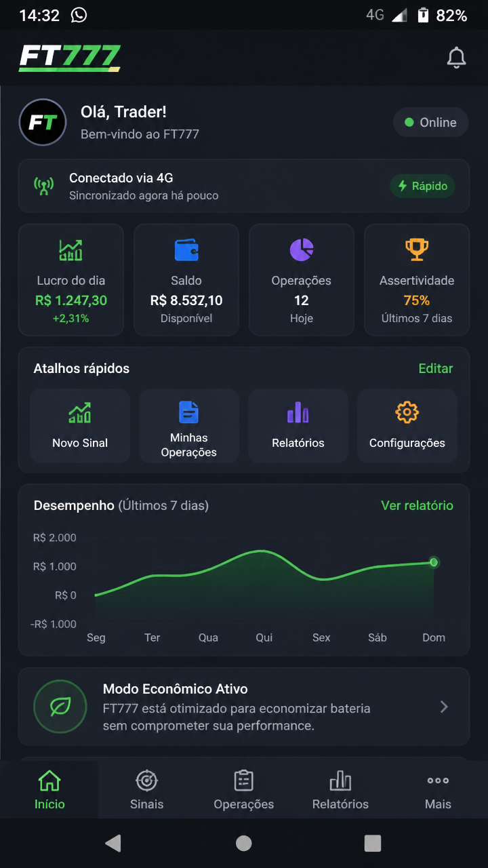
Task: Open the FT profile avatar
Action: [x=43, y=123]
